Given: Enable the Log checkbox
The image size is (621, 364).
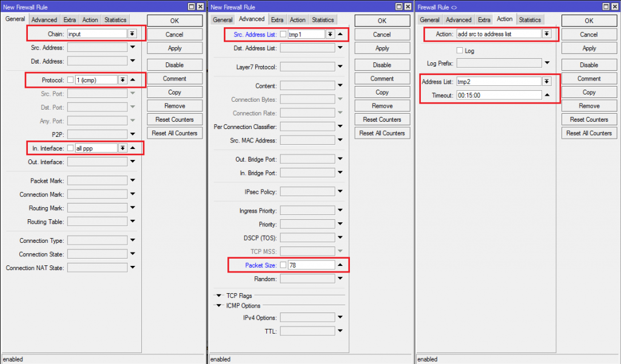Looking at the screenshot, I should click(x=460, y=51).
